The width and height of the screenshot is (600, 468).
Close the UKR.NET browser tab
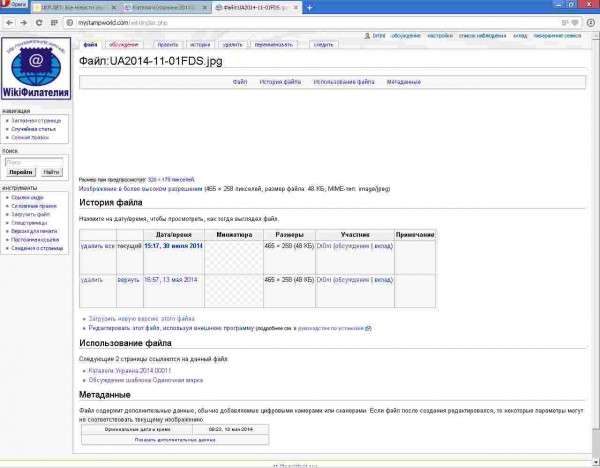click(114, 8)
